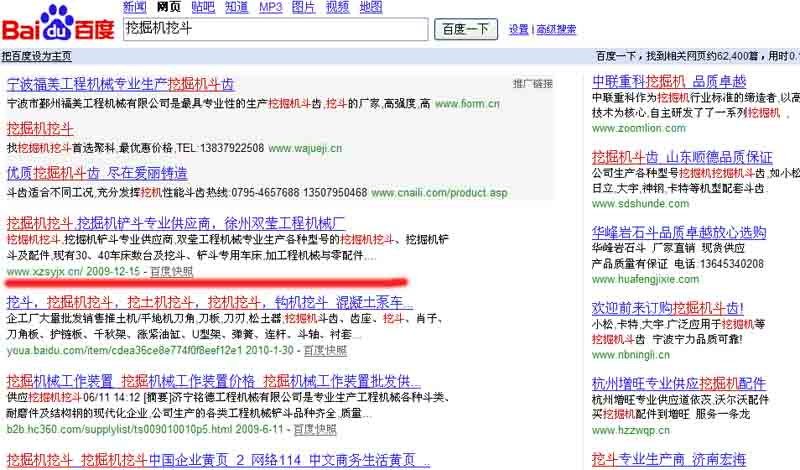Screen dimensions: 800x470
Task: Click the search box containing 挖掘机挖斗
Action: click(x=276, y=29)
